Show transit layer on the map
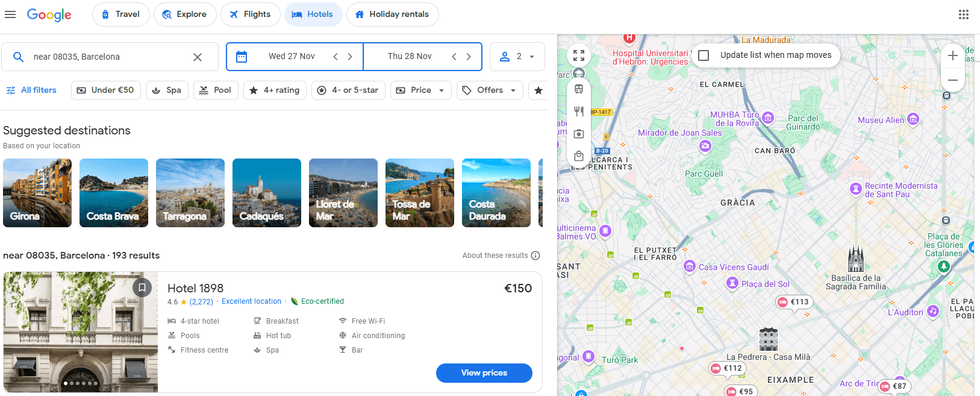 click(579, 89)
